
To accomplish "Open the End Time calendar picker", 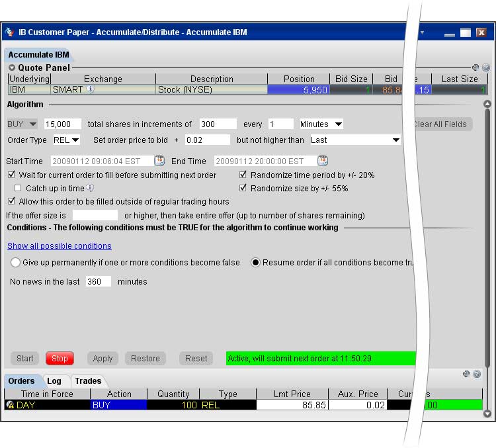I will (x=323, y=161).
